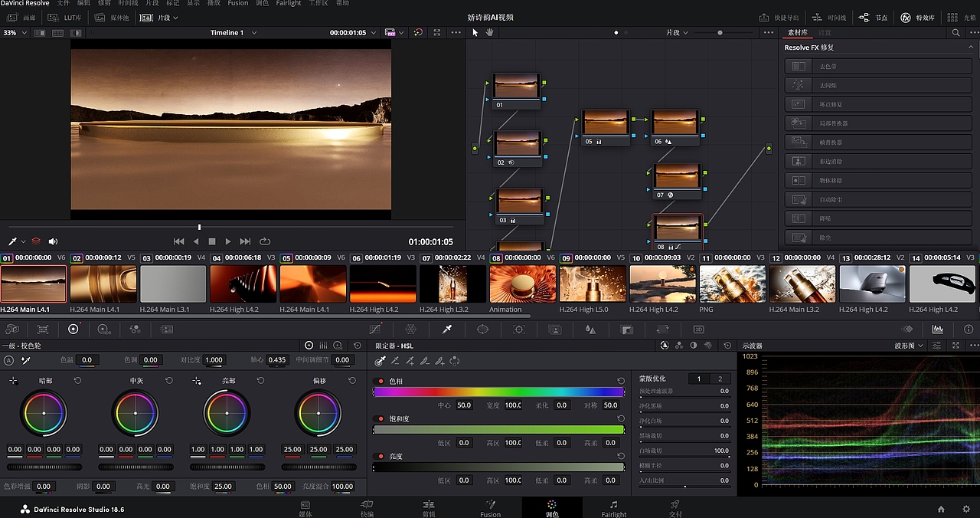Open the Blur sharpen palette icon
This screenshot has height=518, width=980.
coord(590,329)
